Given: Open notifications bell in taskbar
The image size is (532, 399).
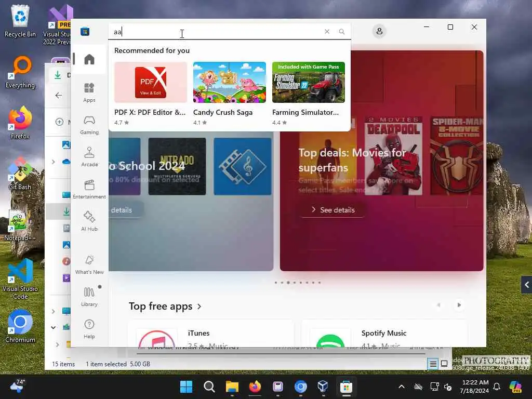Looking at the screenshot, I should click(x=497, y=387).
